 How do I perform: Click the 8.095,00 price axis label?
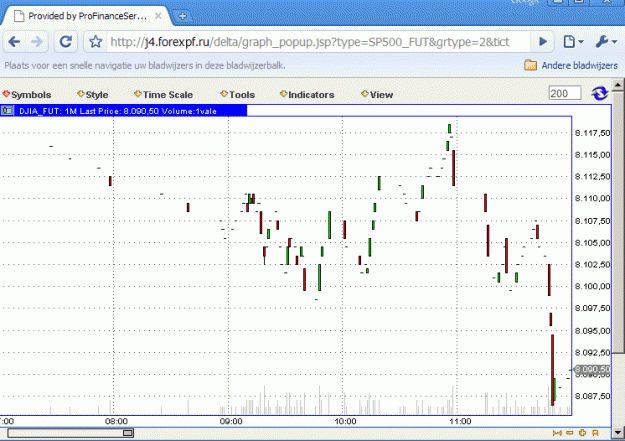(592, 331)
